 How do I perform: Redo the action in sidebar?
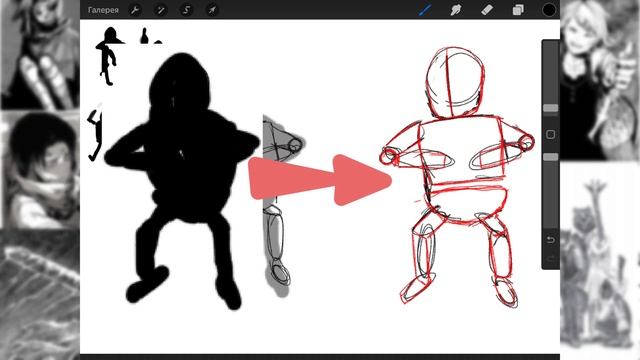550,258
